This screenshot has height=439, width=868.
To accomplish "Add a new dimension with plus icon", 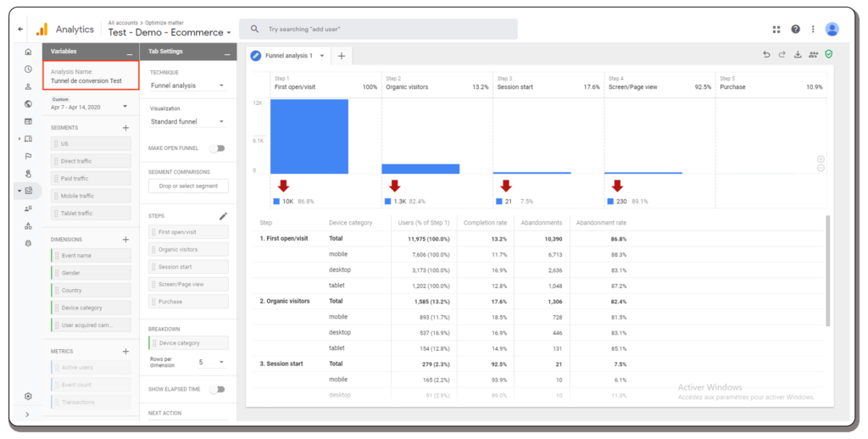I will (x=125, y=240).
